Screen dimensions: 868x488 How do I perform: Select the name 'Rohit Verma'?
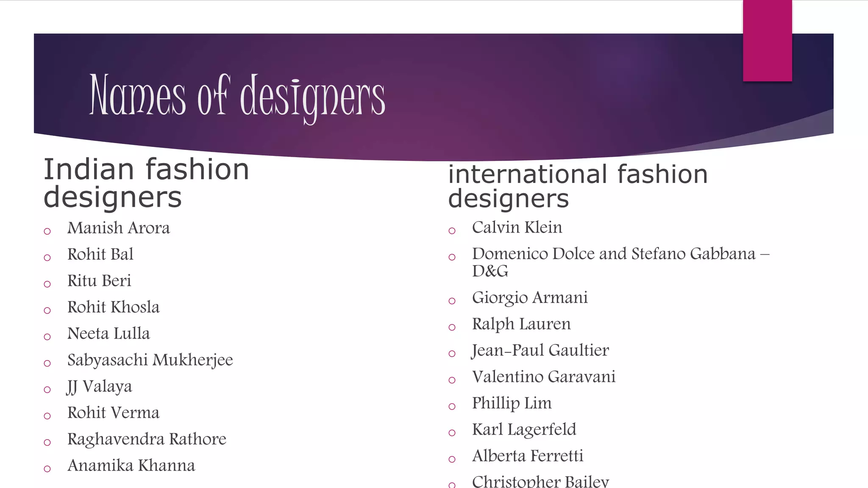tap(114, 413)
